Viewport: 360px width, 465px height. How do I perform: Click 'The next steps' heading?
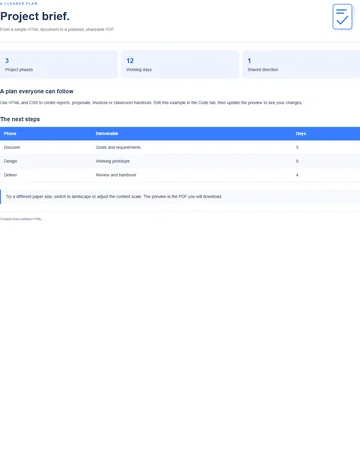tap(20, 119)
